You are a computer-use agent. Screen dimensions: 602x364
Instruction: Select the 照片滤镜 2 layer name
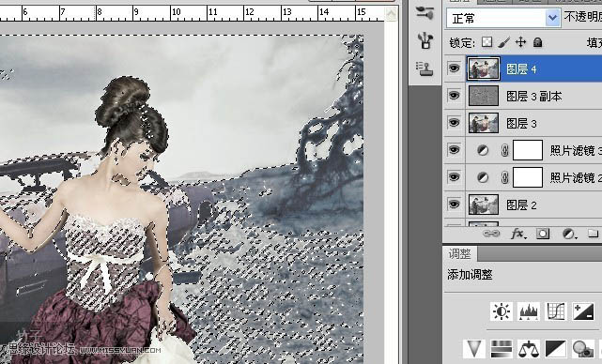576,177
